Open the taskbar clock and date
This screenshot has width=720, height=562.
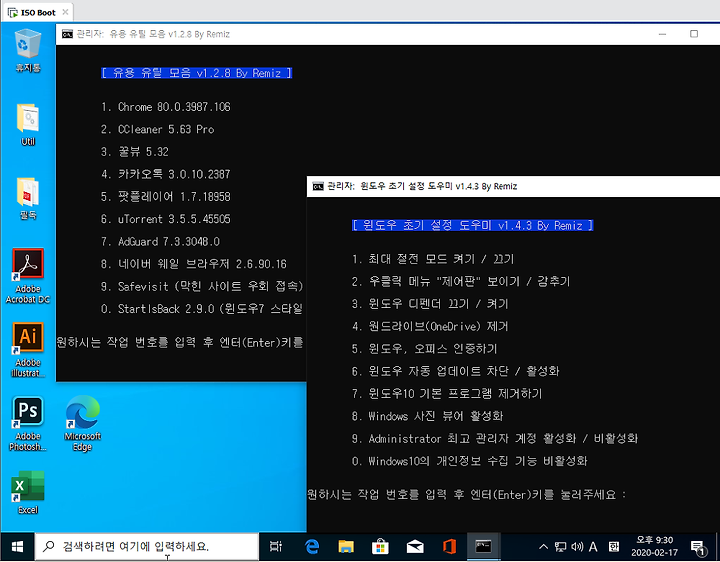point(654,546)
